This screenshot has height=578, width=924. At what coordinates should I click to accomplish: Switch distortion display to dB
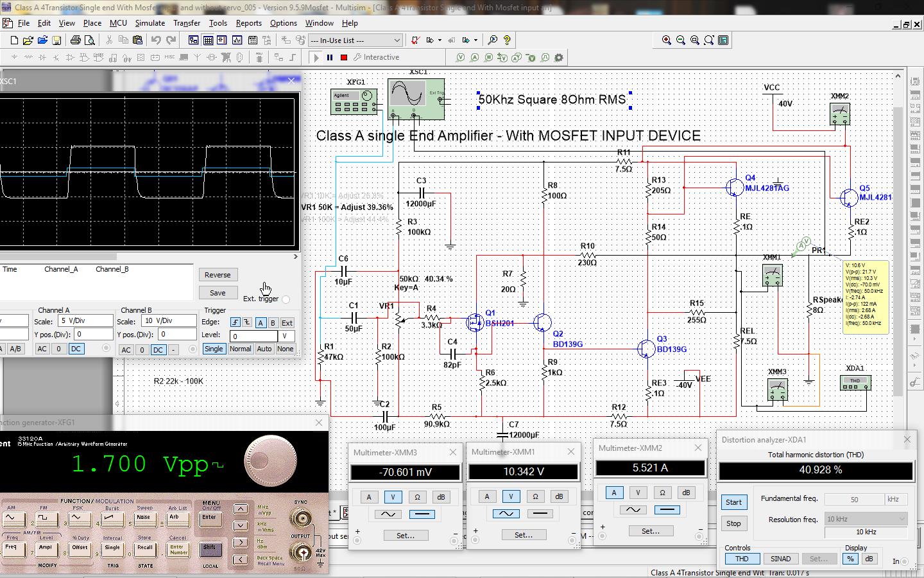(x=869, y=559)
